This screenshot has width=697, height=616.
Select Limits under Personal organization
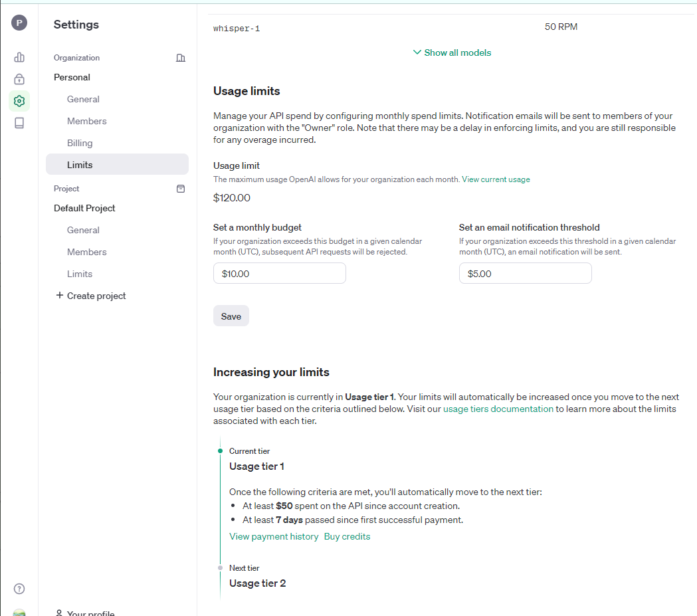click(x=118, y=164)
